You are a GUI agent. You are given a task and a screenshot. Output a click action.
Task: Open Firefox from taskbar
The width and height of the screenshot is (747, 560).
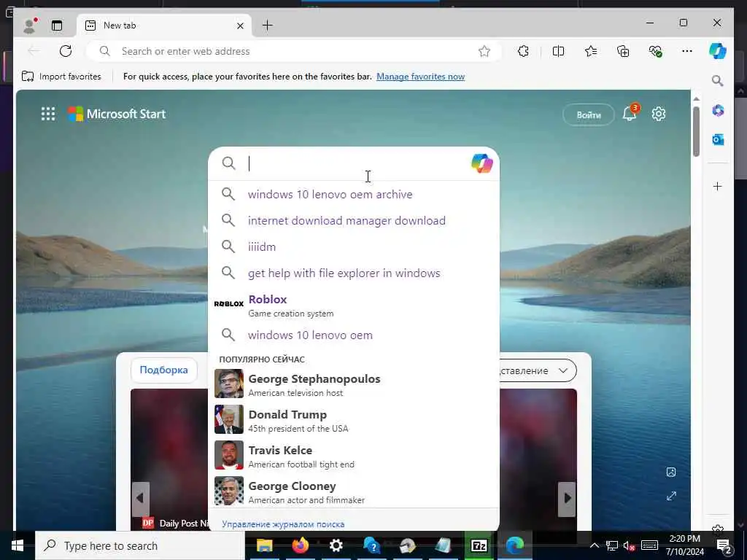(300, 545)
